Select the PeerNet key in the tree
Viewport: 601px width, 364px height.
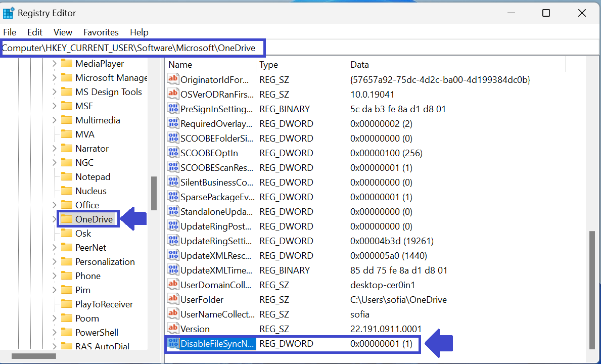(91, 248)
